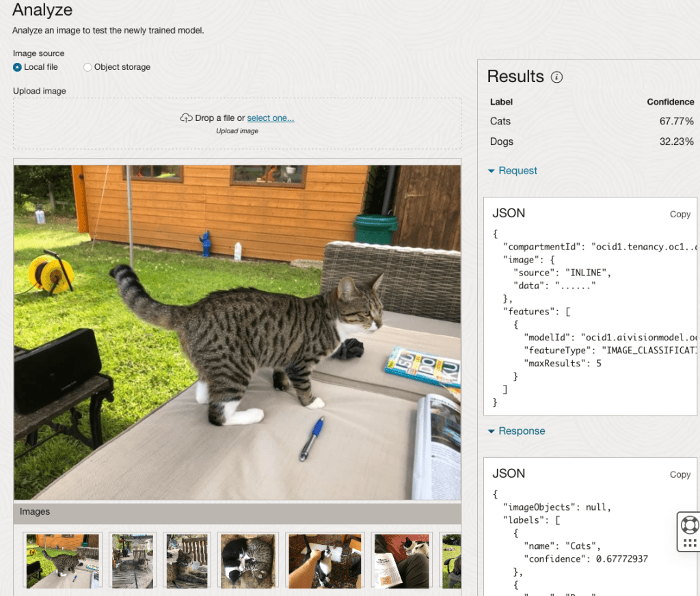
Task: Click the 'select one...' file link
Action: (x=271, y=118)
